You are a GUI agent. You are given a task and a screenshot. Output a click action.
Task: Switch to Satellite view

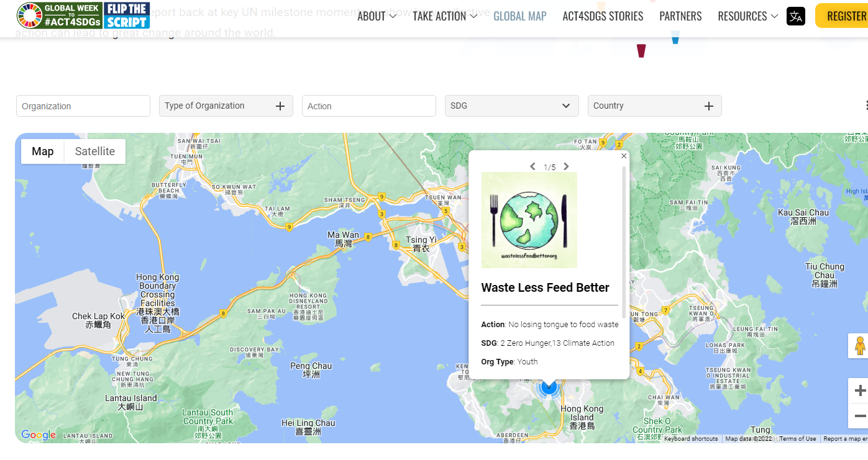(x=95, y=151)
